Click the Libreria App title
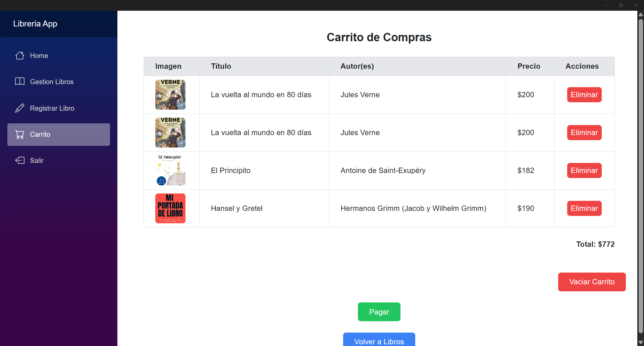The image size is (644, 346). [x=35, y=24]
